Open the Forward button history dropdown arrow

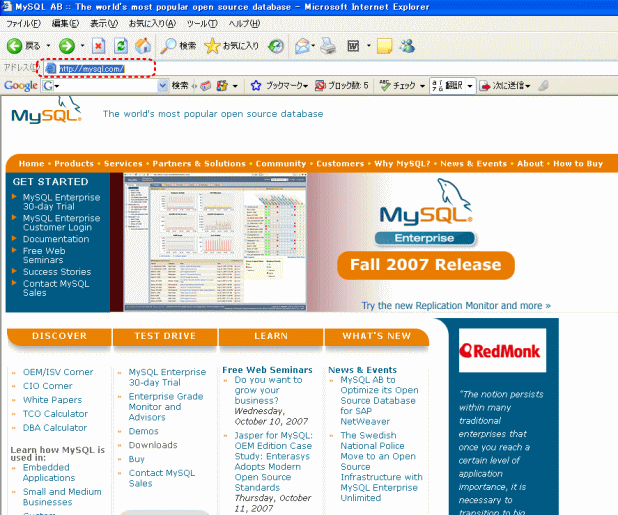(x=82, y=46)
